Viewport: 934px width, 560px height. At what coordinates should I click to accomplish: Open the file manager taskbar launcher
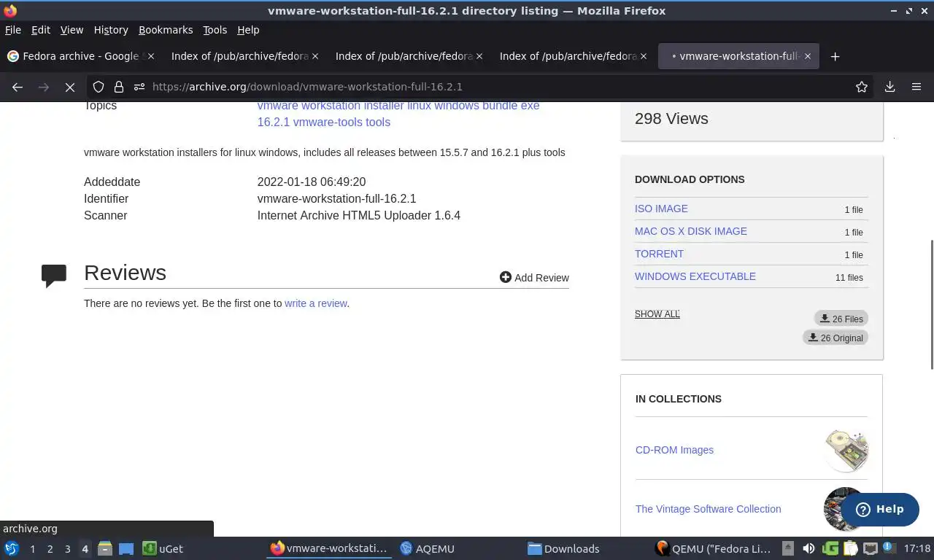(x=104, y=548)
